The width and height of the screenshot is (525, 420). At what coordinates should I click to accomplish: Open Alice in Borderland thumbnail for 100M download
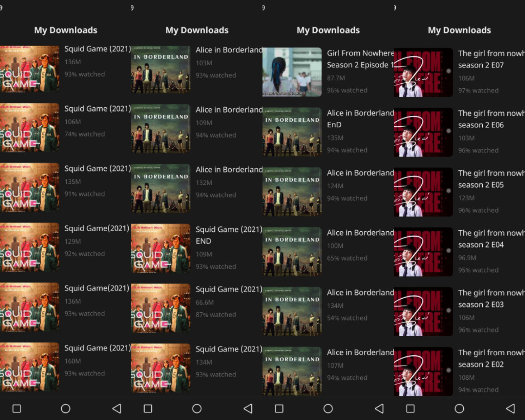(x=292, y=252)
